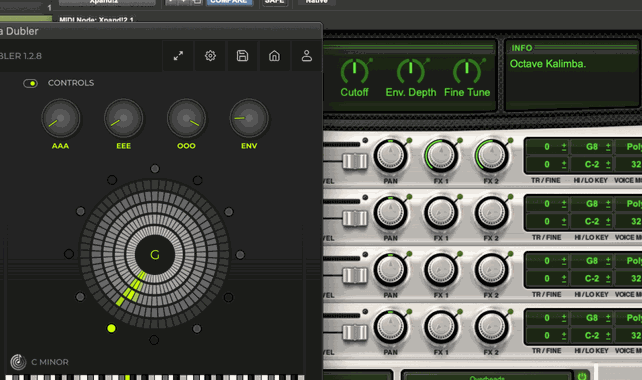Click the INFO display reading Octave Kalimba
Image resolution: width=642 pixels, height=380 pixels.
[x=572, y=76]
